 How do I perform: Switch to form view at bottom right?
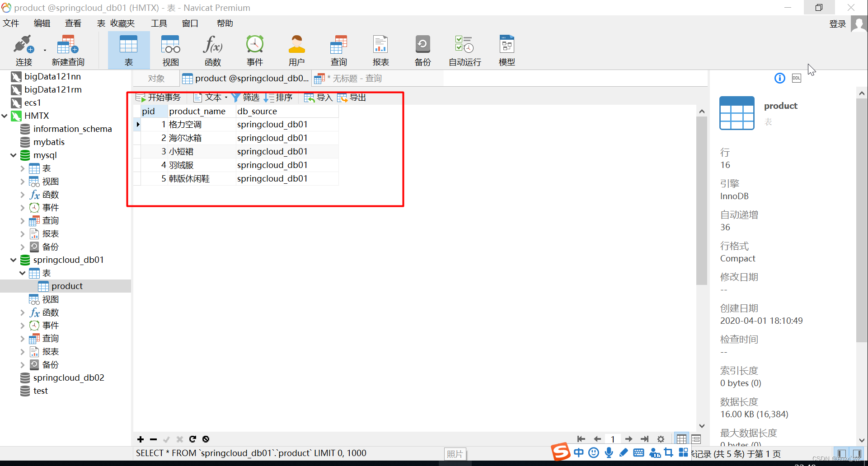pos(695,438)
